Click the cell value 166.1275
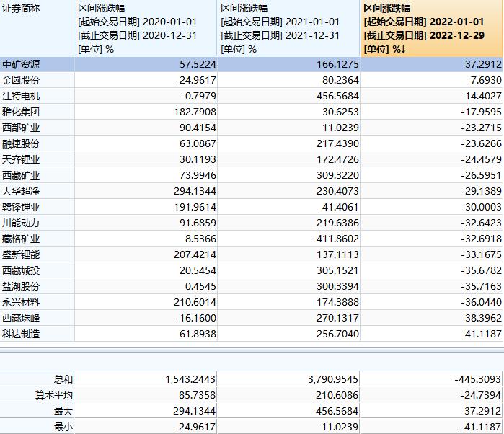The height and width of the screenshot is (434, 504). pos(337,64)
